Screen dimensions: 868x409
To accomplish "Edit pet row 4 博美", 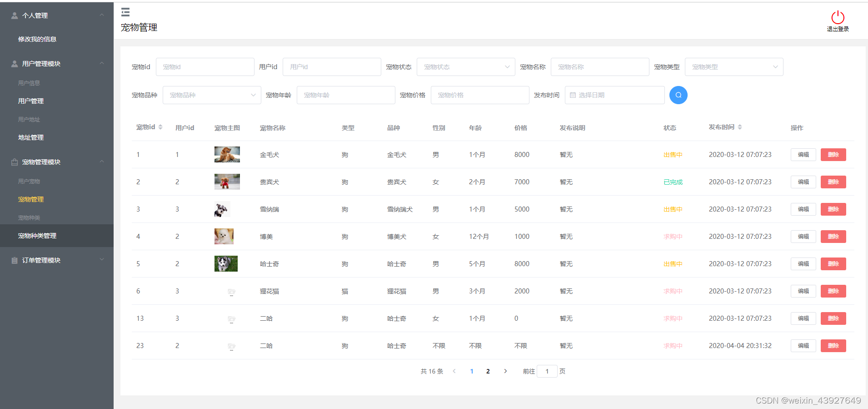I will (803, 237).
